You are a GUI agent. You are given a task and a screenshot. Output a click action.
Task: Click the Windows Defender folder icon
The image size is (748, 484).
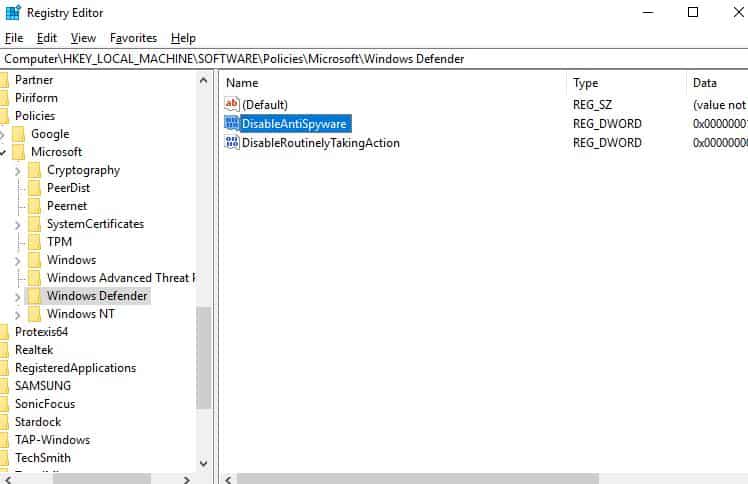tap(35, 296)
